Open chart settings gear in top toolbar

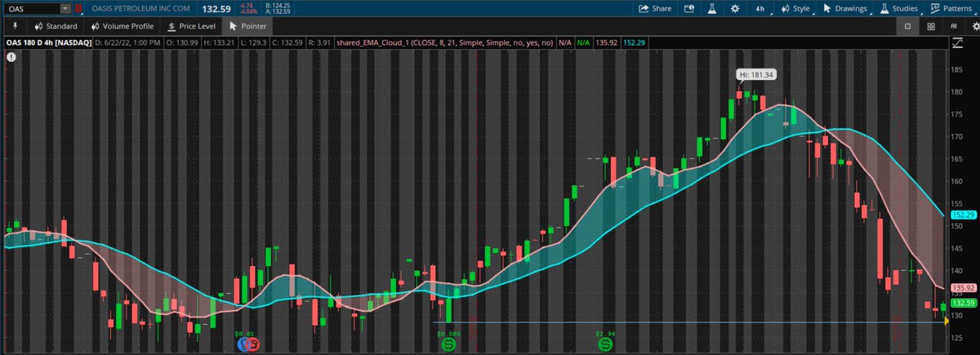[x=735, y=8]
